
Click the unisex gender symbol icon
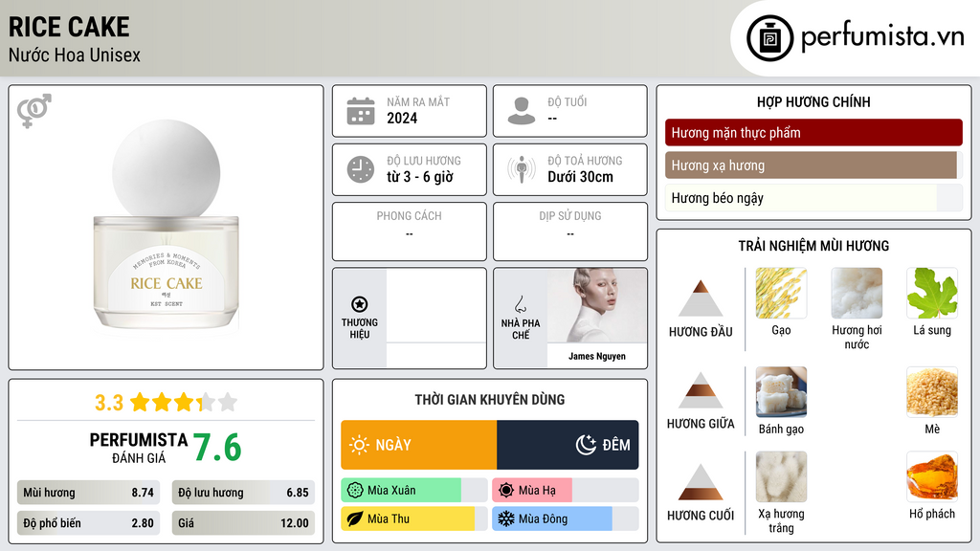(x=34, y=111)
